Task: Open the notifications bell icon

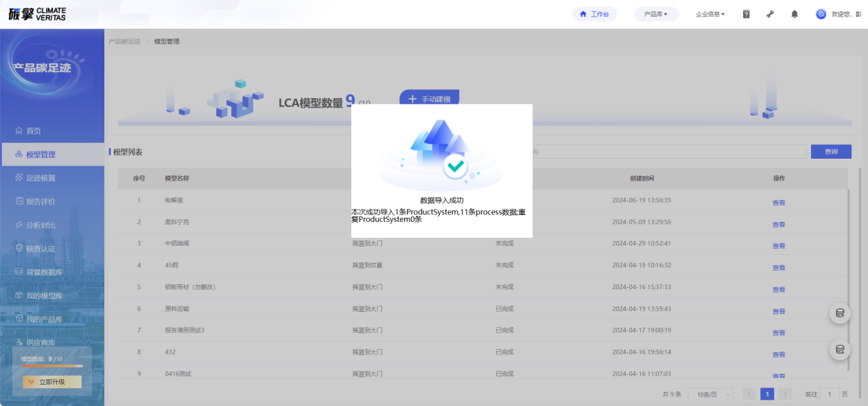Action: coord(795,14)
